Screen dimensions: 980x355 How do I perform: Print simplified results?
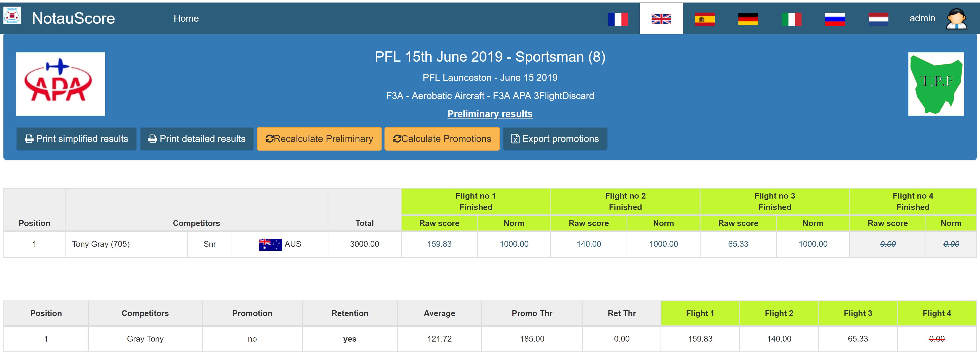(x=77, y=139)
